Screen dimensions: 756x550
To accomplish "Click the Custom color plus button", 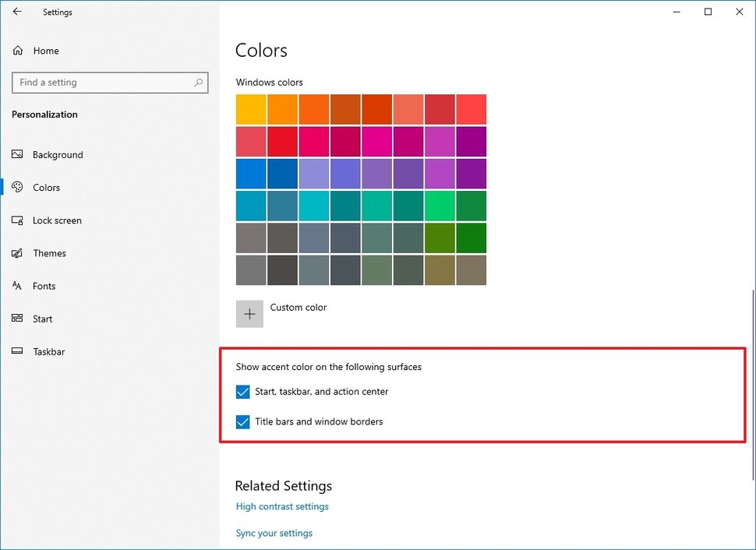I will click(x=249, y=313).
